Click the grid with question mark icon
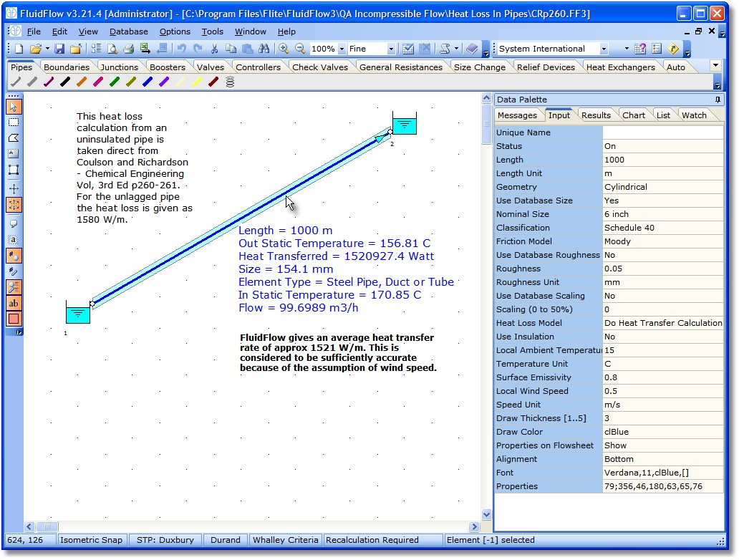This screenshot has height=560, width=739. point(640,49)
